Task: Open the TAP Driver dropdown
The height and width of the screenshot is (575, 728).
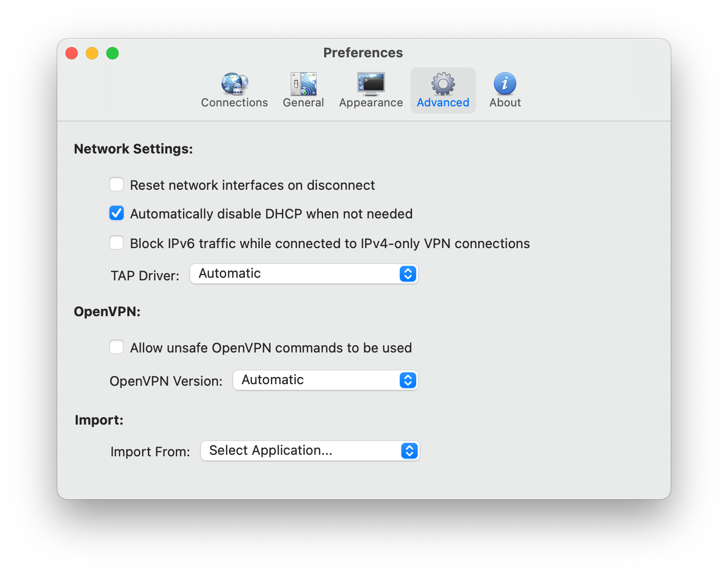Action: [x=304, y=274]
